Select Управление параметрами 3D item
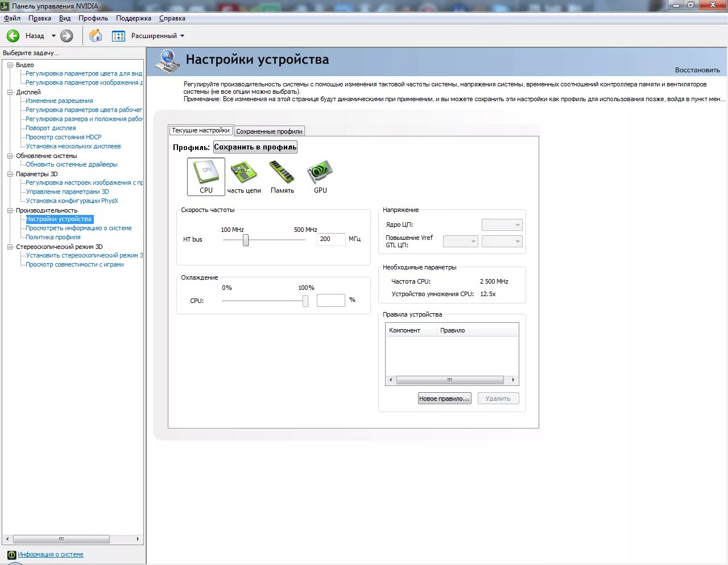The width and height of the screenshot is (728, 565). 67,192
